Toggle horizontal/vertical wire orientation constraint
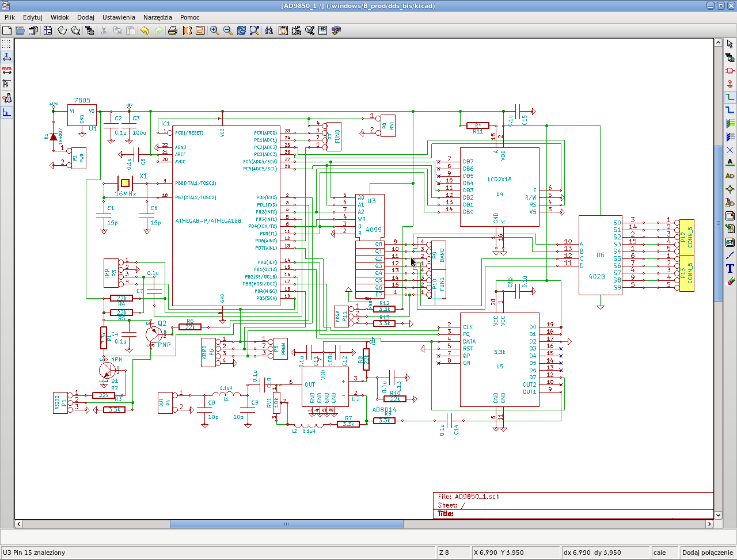Viewport: 737px width, 560px height. (6, 112)
